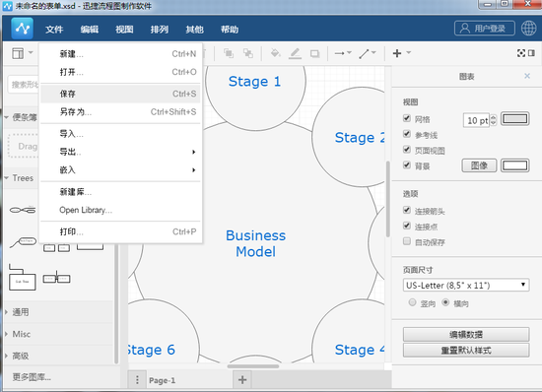
Task: Open the 文件 menu
Action: pyautogui.click(x=54, y=30)
